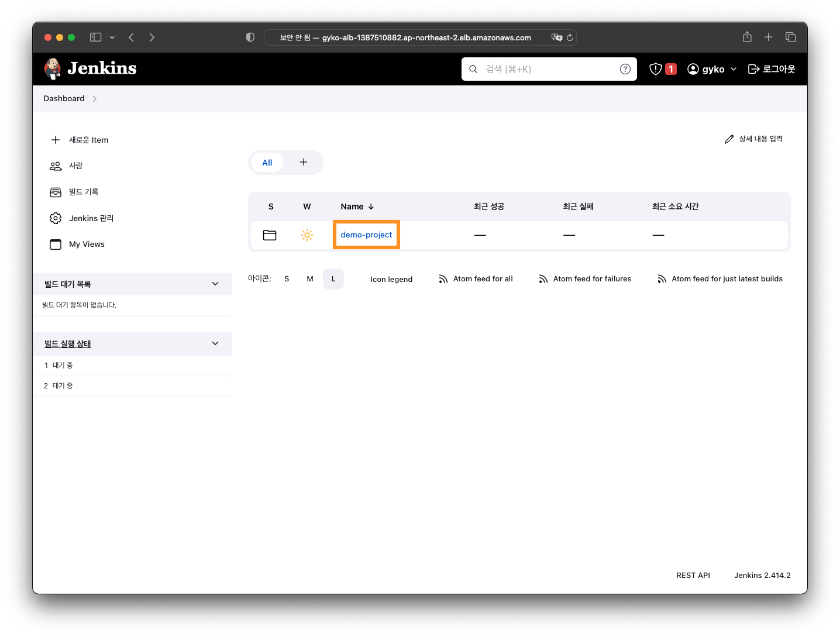840x637 pixels.
Task: Sort by 최근 실패 column
Action: coord(578,206)
